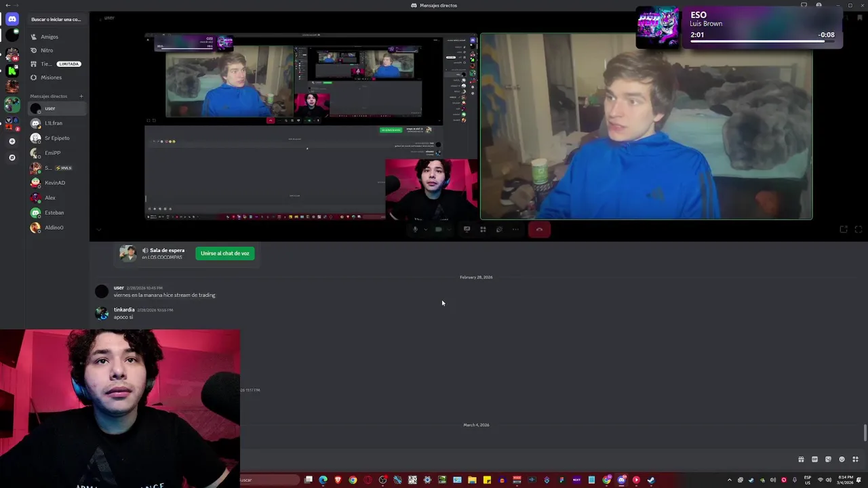Click tinkardia username in chat

pos(124,310)
